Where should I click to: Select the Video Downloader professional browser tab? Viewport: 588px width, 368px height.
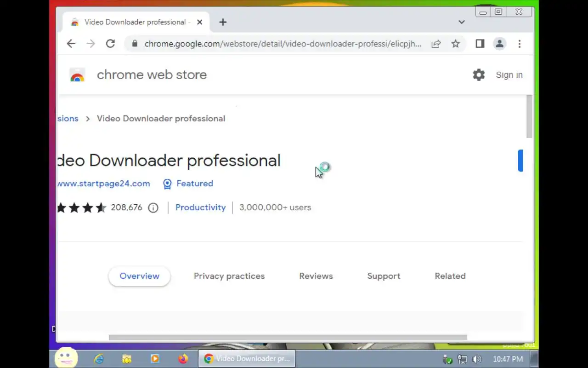coord(136,22)
